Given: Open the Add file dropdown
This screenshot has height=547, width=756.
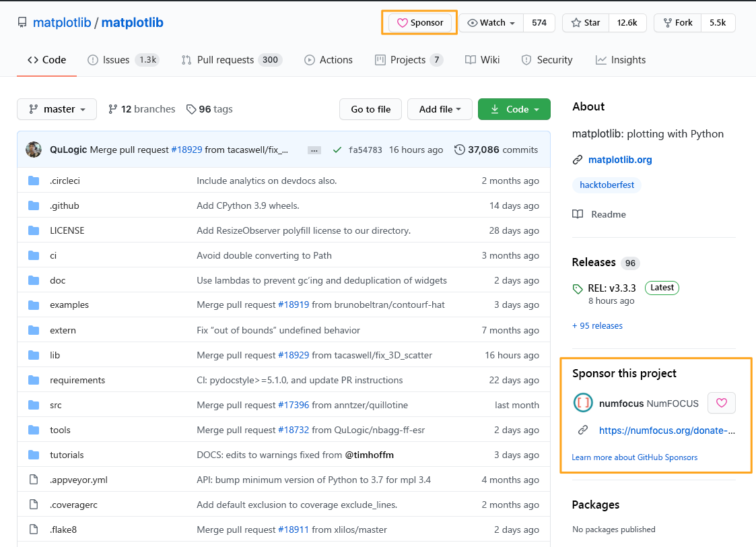Looking at the screenshot, I should (440, 109).
